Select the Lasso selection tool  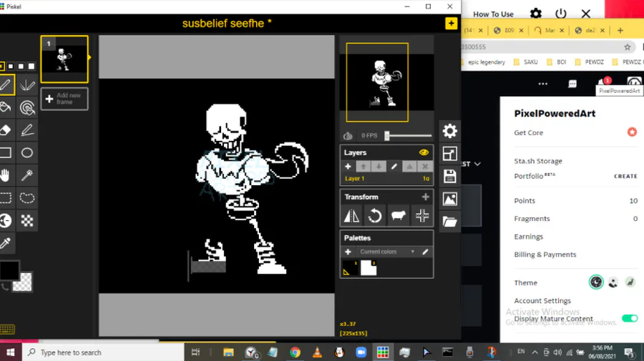pyautogui.click(x=27, y=198)
